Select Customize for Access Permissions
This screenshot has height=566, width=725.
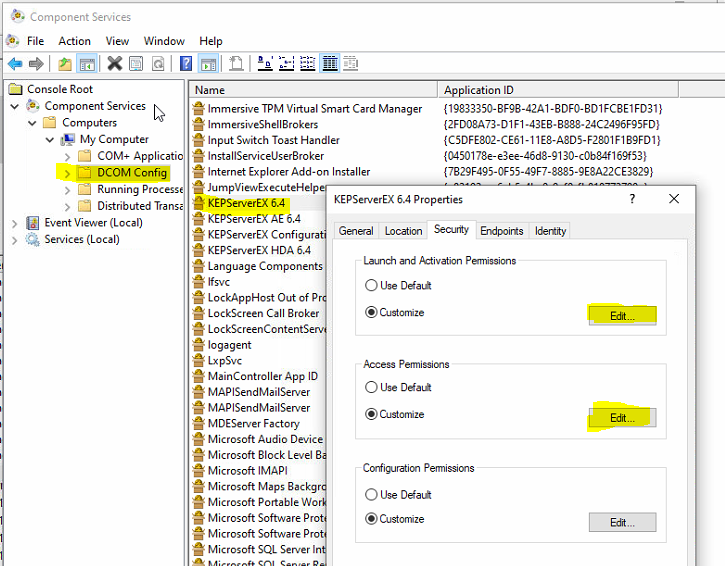pos(371,414)
